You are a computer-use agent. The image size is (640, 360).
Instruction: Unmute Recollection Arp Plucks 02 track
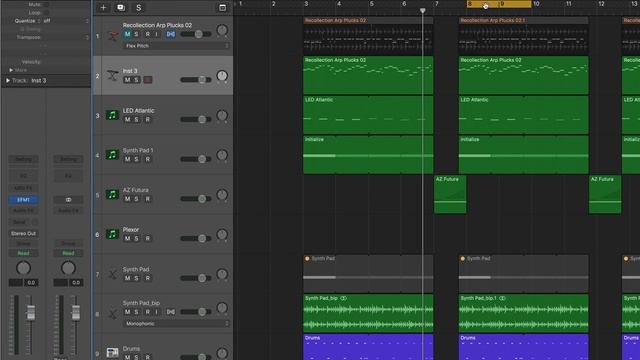(127, 34)
